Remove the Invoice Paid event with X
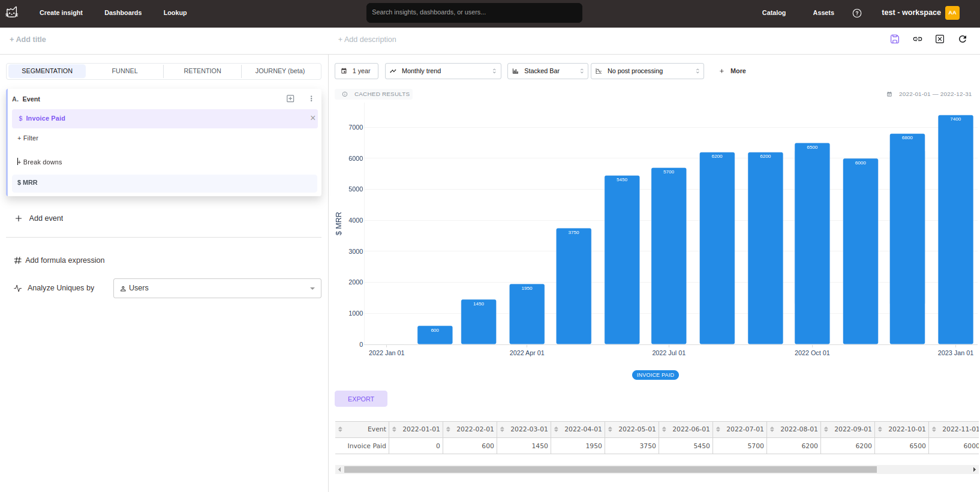 pyautogui.click(x=312, y=118)
